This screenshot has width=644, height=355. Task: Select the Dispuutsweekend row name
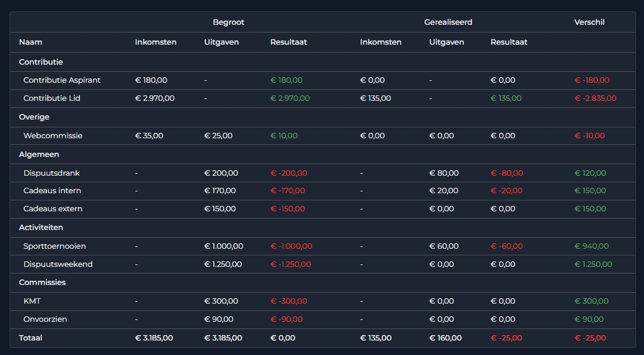(58, 264)
